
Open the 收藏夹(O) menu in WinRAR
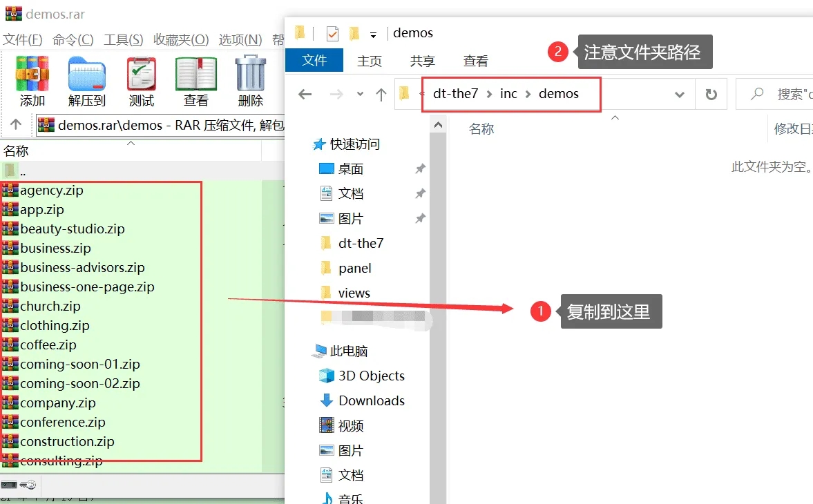click(180, 40)
